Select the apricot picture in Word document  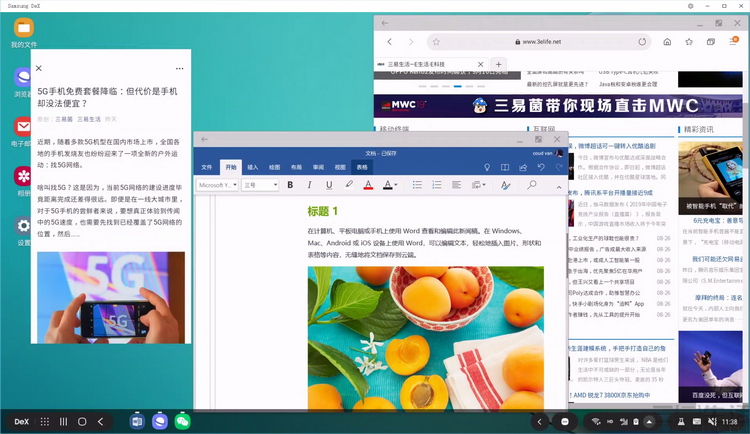pyautogui.click(x=425, y=337)
